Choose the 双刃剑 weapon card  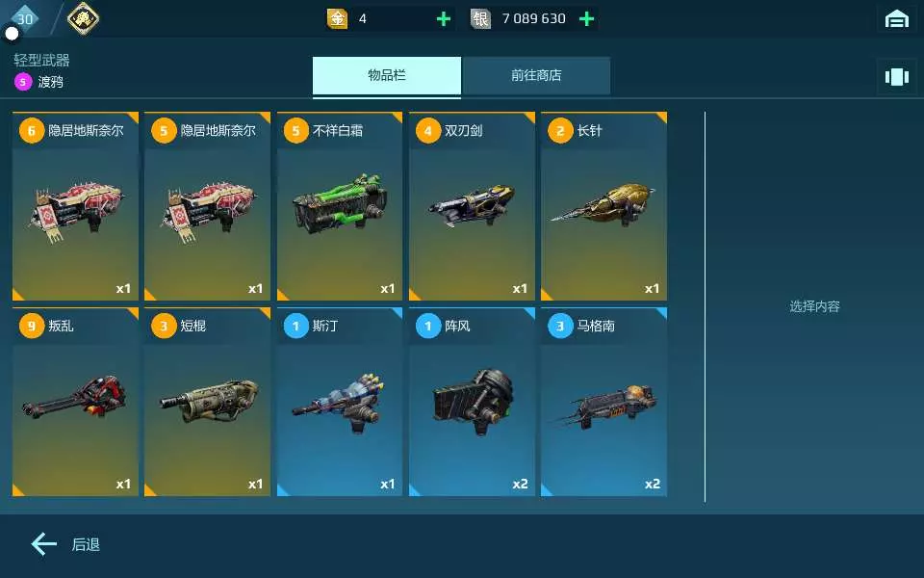click(x=472, y=206)
